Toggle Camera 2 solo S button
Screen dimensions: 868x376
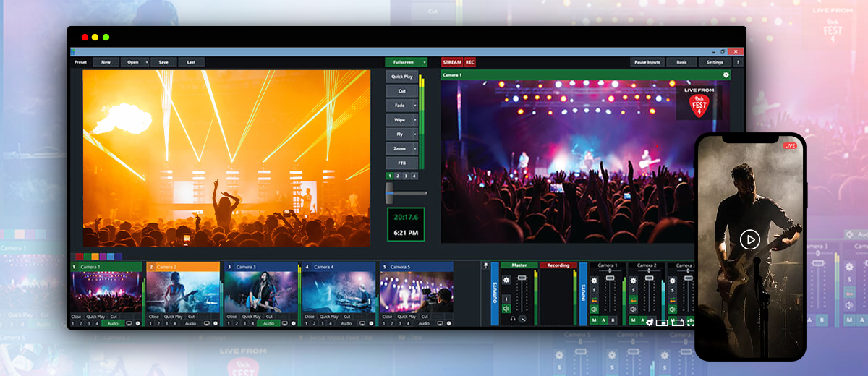point(634,290)
